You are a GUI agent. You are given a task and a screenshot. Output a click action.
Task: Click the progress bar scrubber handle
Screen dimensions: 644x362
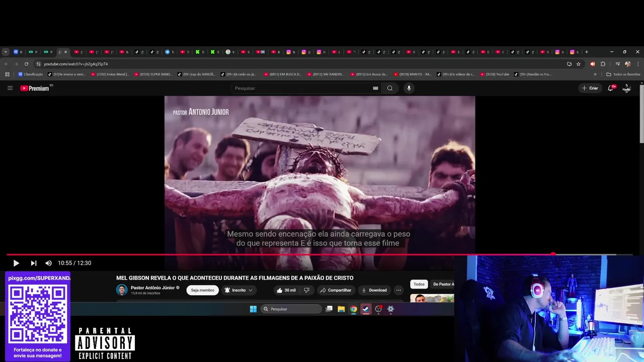click(553, 254)
